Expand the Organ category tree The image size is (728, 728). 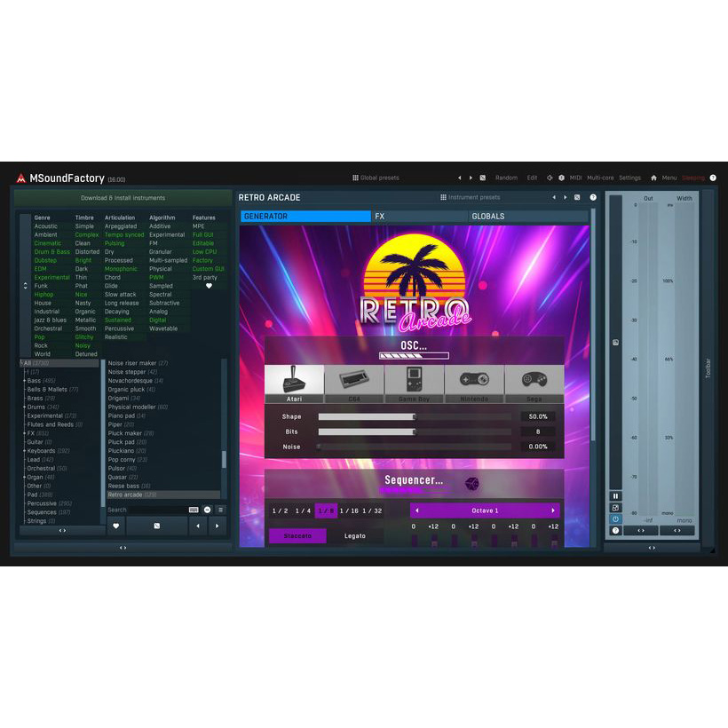[24, 478]
